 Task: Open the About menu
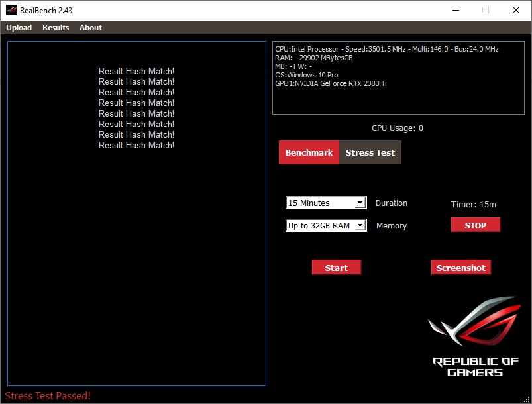pyautogui.click(x=91, y=28)
